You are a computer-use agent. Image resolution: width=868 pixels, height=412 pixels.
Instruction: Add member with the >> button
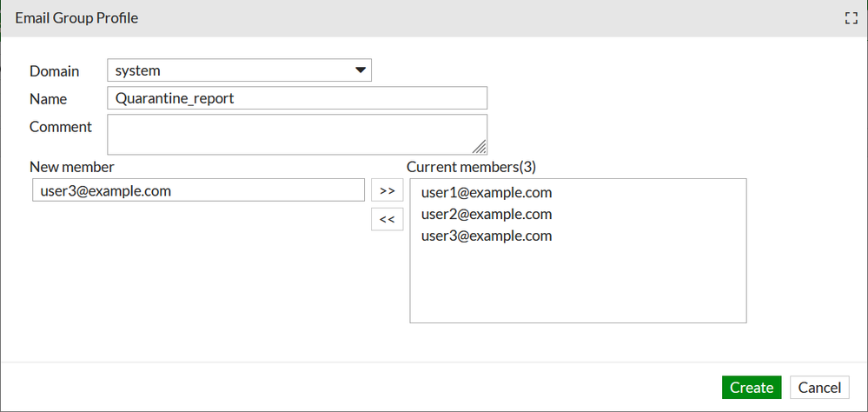click(387, 190)
